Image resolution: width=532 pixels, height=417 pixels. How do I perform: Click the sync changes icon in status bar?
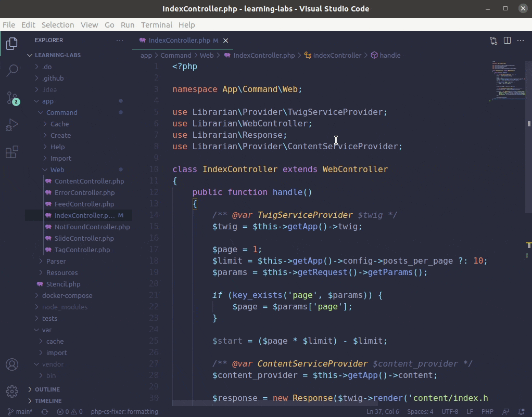coord(43,411)
